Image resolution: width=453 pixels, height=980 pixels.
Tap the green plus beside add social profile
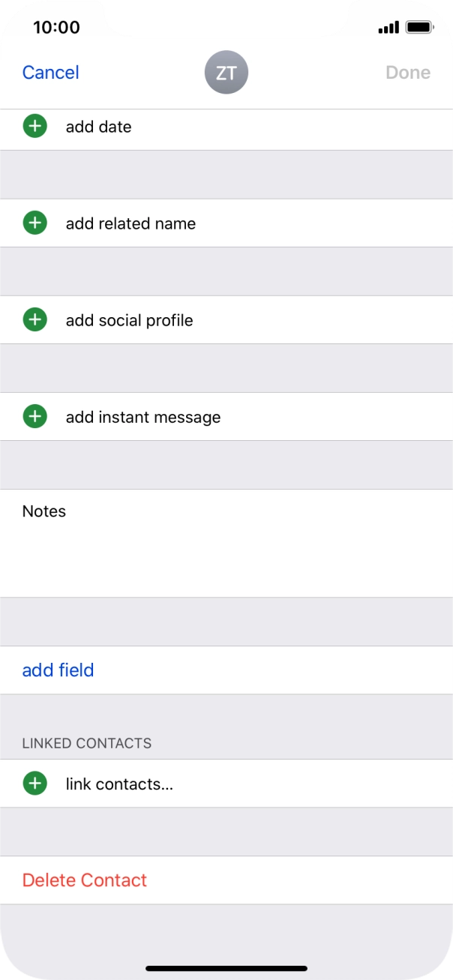point(34,319)
